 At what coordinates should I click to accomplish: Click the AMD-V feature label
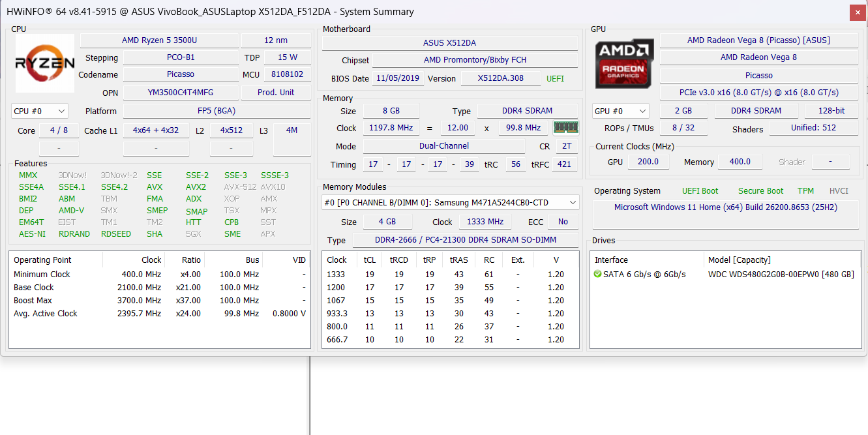71,211
